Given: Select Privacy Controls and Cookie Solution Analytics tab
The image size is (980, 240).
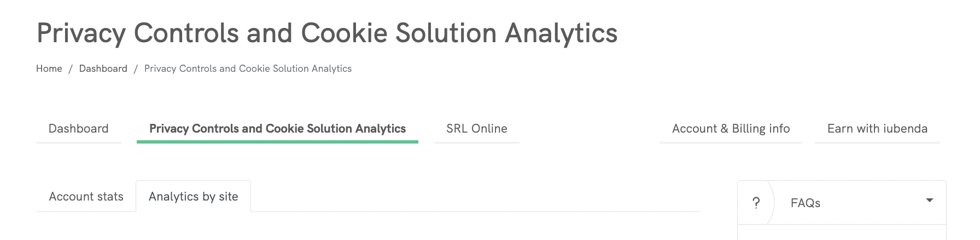Looking at the screenshot, I should click(x=277, y=129).
